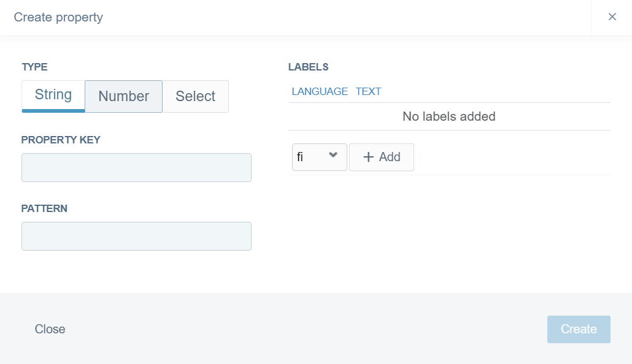632x364 pixels.
Task: Focus the Property Key input field
Action: pyautogui.click(x=136, y=167)
